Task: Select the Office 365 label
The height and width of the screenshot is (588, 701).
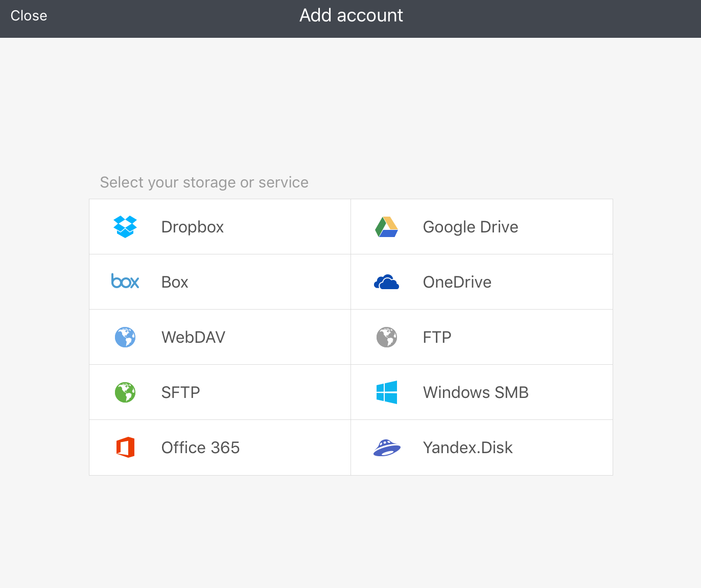Action: coord(200,448)
